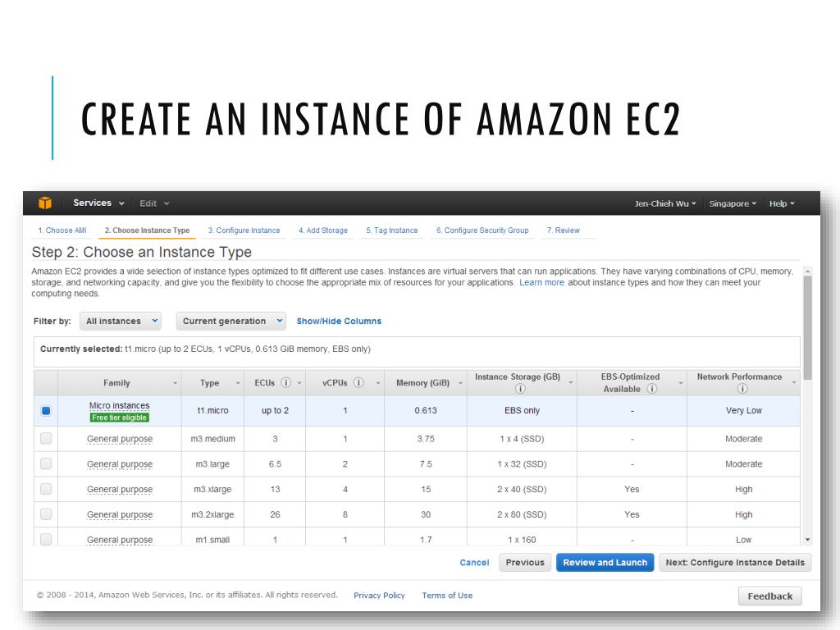
Task: Open EBS-Optimized Available info icon
Action: click(651, 389)
